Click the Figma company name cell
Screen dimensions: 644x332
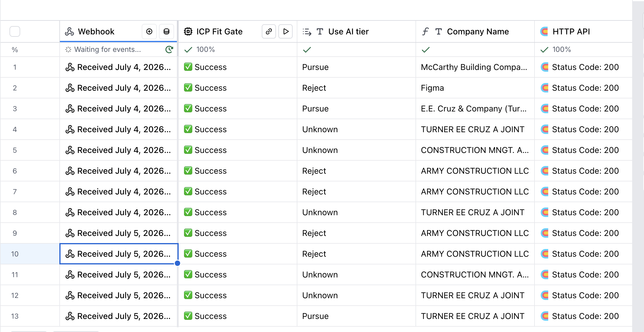tap(475, 88)
